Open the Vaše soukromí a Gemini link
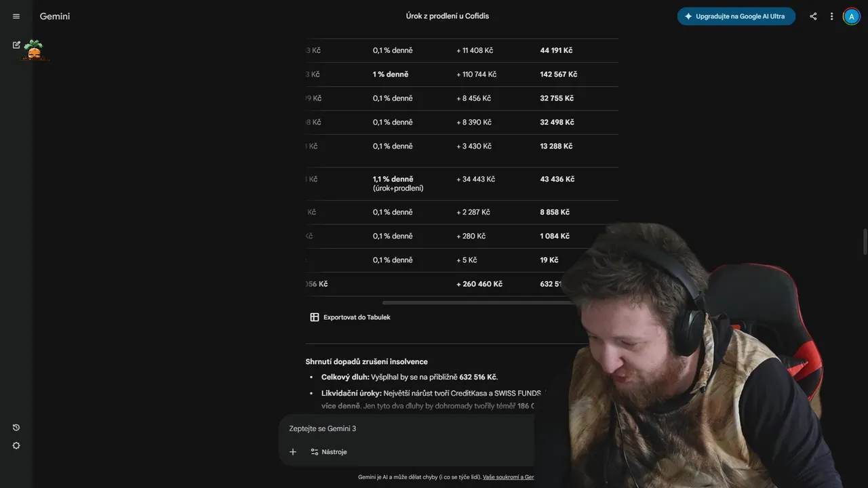Screen dimensions: 868x488 tap(509, 477)
